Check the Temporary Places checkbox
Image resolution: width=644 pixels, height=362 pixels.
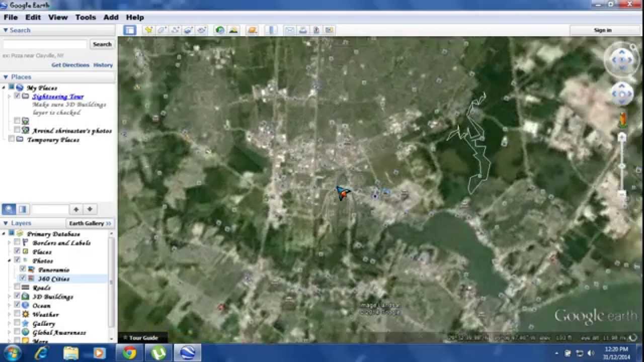pos(11,139)
